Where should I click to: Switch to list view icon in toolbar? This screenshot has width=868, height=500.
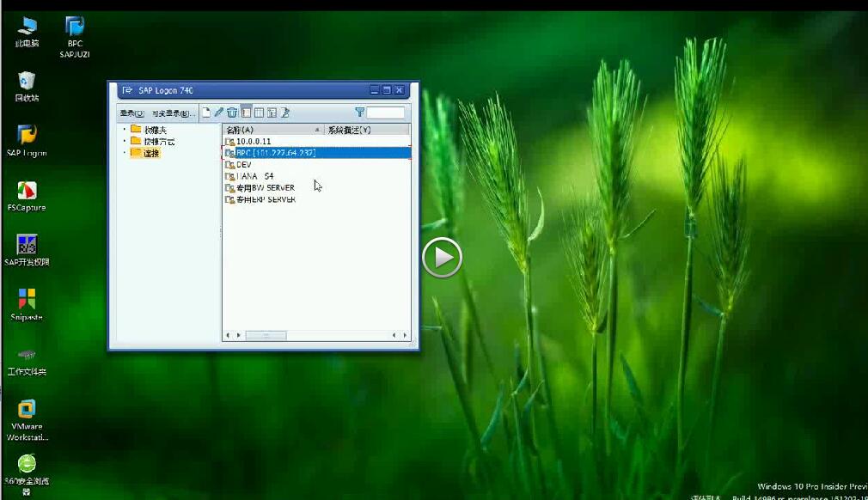[x=259, y=113]
